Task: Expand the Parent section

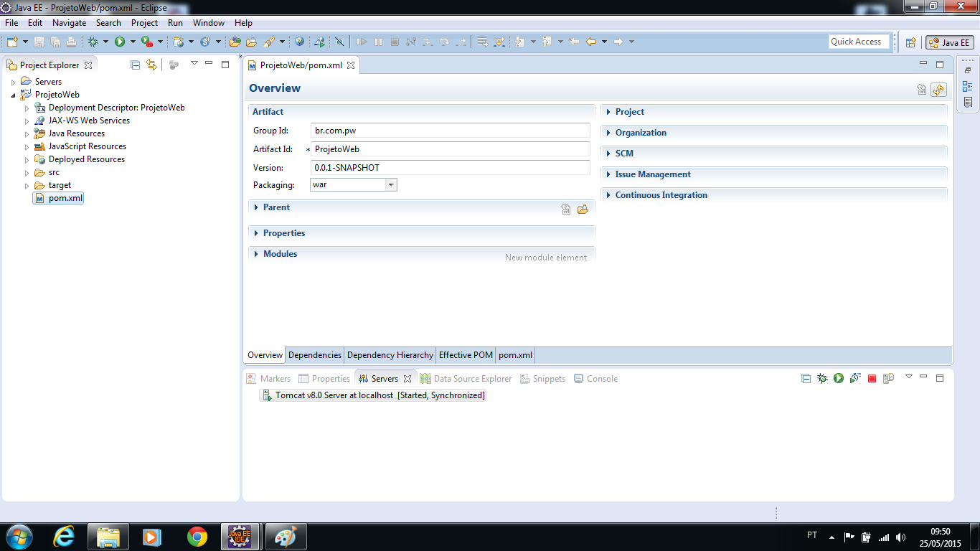Action: (x=256, y=207)
